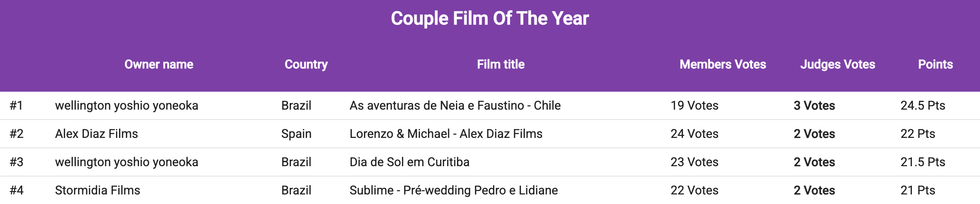This screenshot has width=980, height=204.
Task: Click the Spain country cell
Action: click(x=296, y=134)
